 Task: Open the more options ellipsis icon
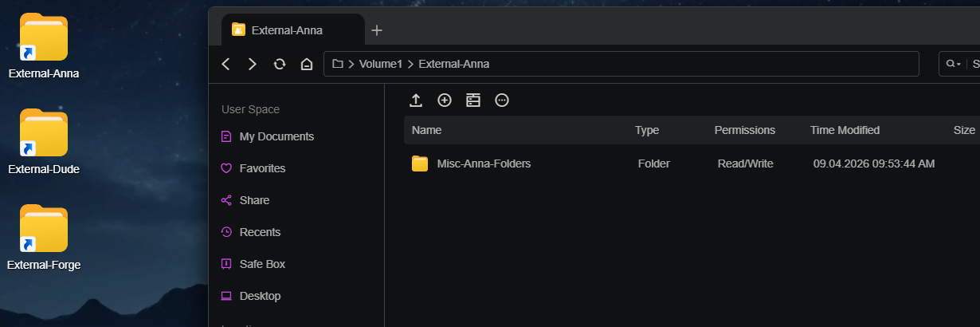[502, 100]
